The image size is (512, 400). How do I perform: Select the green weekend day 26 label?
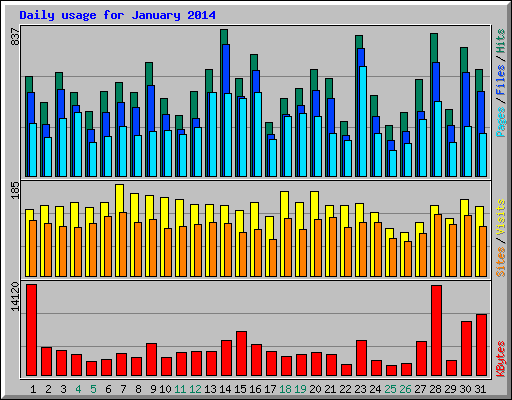405,389
